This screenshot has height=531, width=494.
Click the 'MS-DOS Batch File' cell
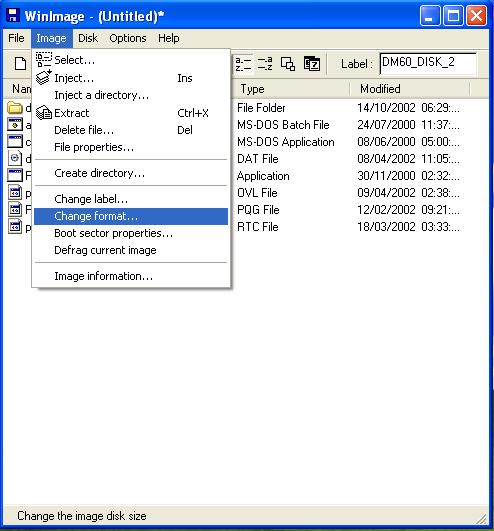pyautogui.click(x=283, y=125)
